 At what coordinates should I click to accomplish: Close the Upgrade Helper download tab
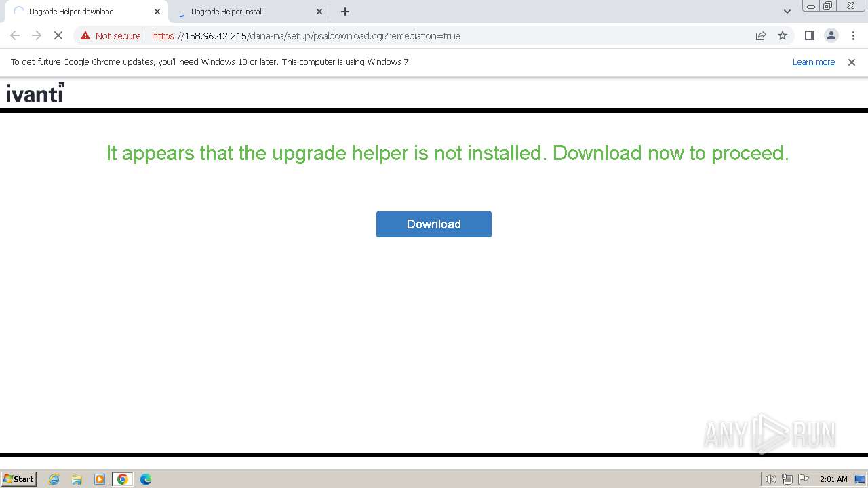157,12
